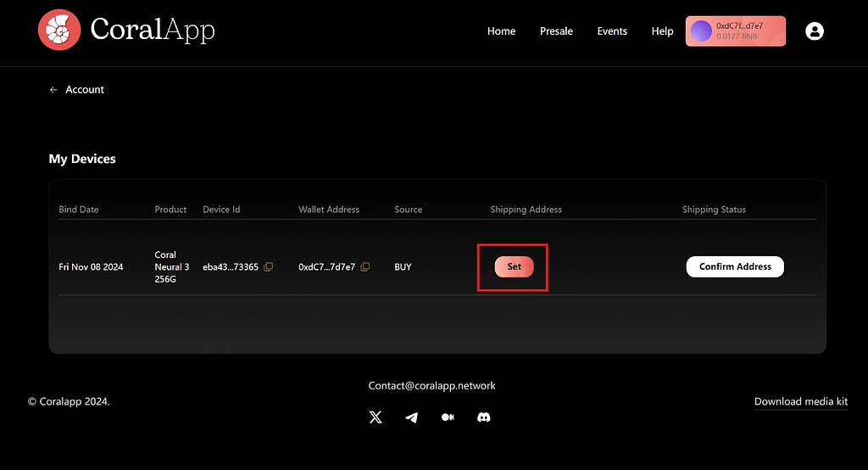Open the Medium social link
868x470 pixels.
click(x=448, y=417)
